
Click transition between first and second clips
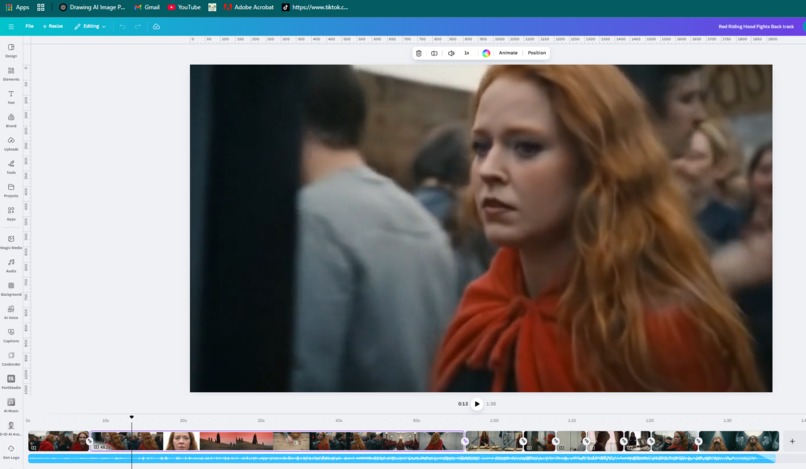89,441
